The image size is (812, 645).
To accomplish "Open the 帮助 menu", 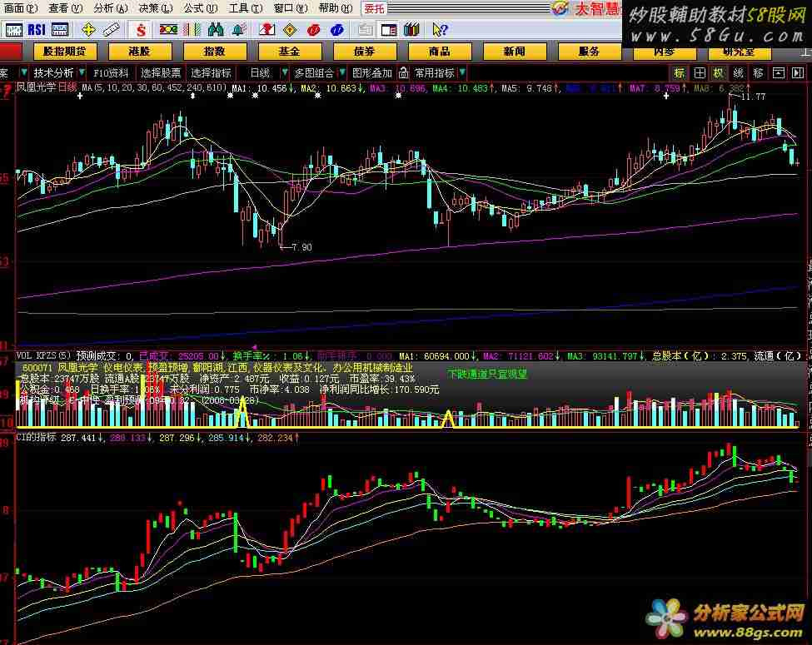I will click(x=336, y=8).
